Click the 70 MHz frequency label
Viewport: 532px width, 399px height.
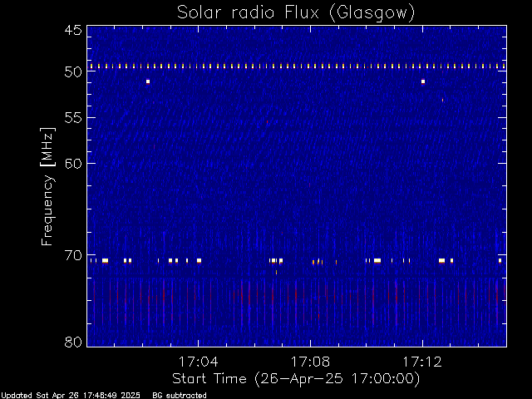[x=73, y=255]
